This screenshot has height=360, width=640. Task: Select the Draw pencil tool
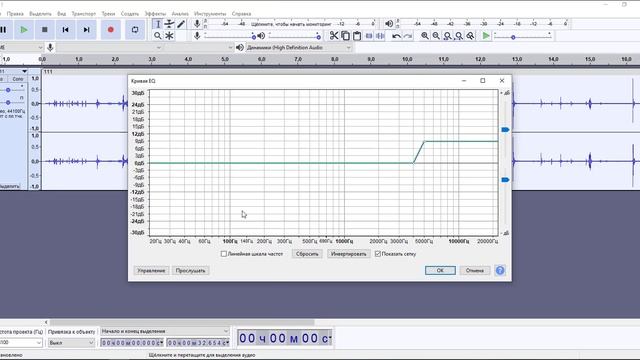181,24
